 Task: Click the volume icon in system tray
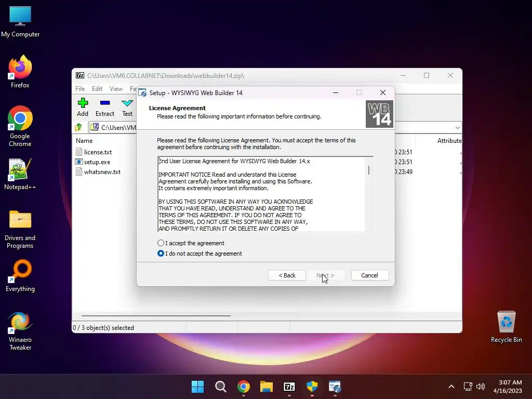click(x=481, y=387)
